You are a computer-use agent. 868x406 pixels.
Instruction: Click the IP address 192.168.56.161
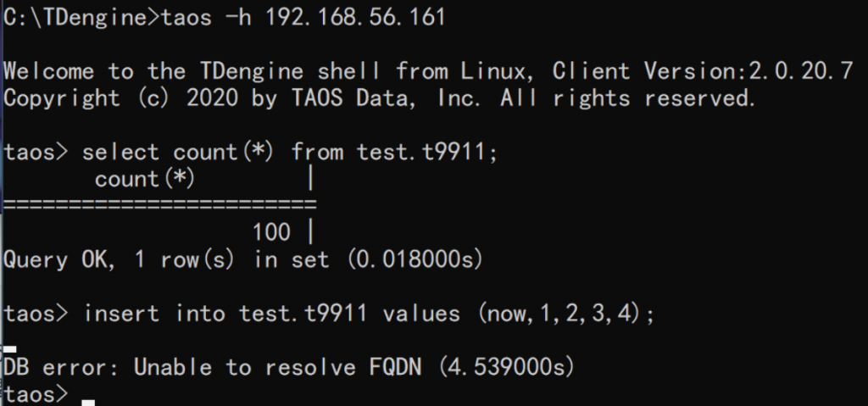point(356,17)
